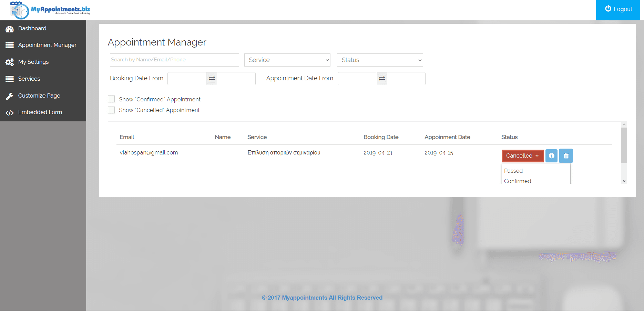The image size is (644, 311).
Task: Click the My Settings gears icon
Action: click(10, 62)
